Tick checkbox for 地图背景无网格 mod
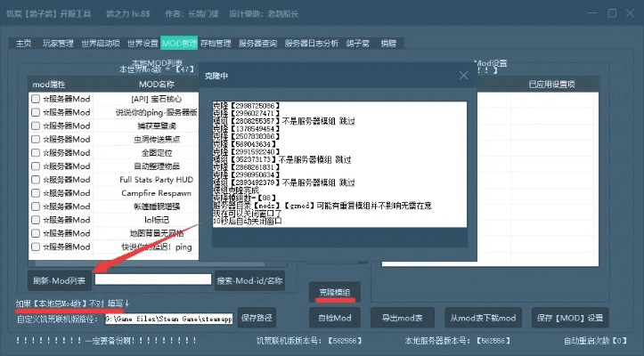The image size is (644, 356). [x=36, y=233]
